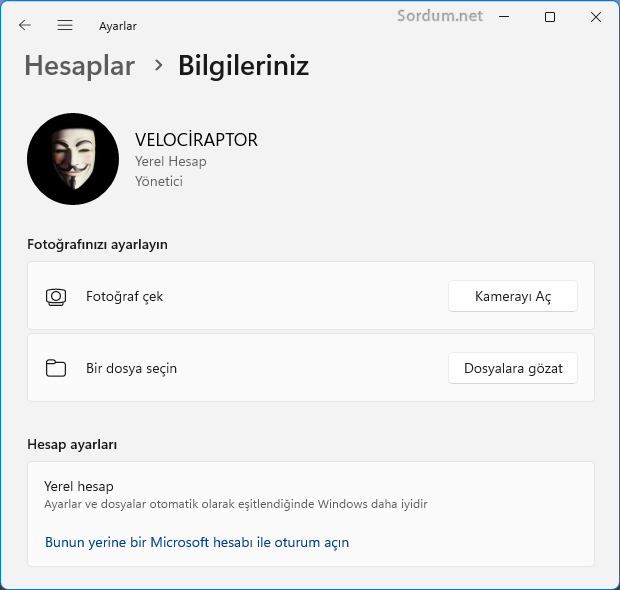Image resolution: width=620 pixels, height=590 pixels.
Task: Click the Hesap ayarları heading
Action: coord(72,444)
